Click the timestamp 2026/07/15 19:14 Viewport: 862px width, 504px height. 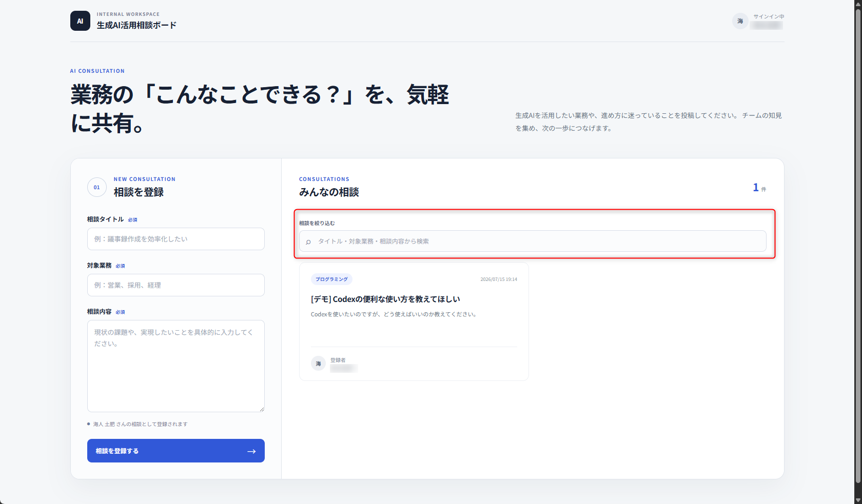[x=499, y=279]
